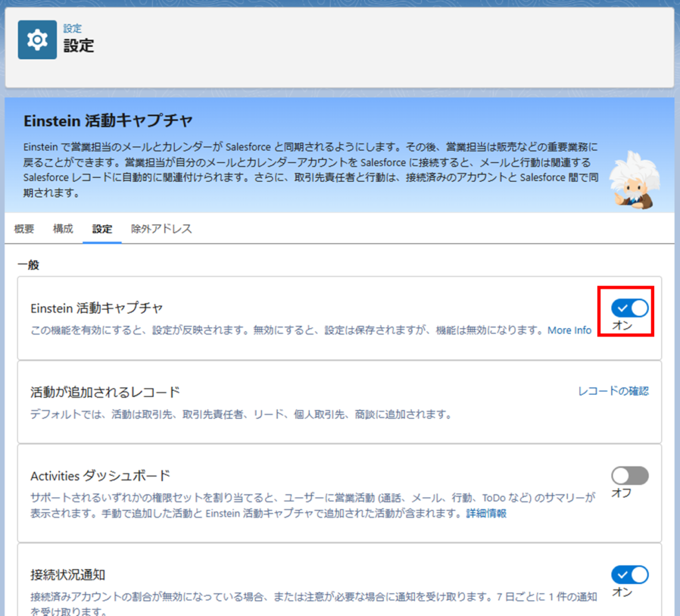Enable the Activities ダッシュボード toggle
This screenshot has height=616, width=680.
pyautogui.click(x=630, y=475)
